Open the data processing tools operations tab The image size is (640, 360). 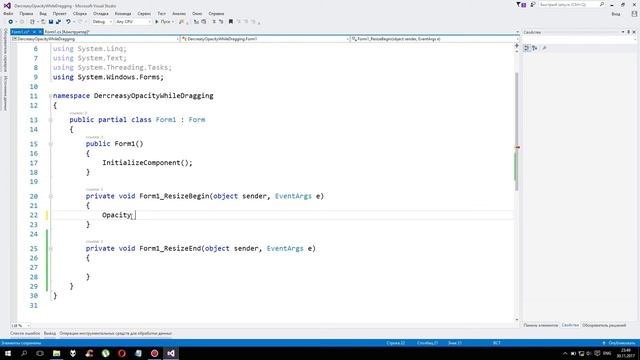(x=116, y=333)
